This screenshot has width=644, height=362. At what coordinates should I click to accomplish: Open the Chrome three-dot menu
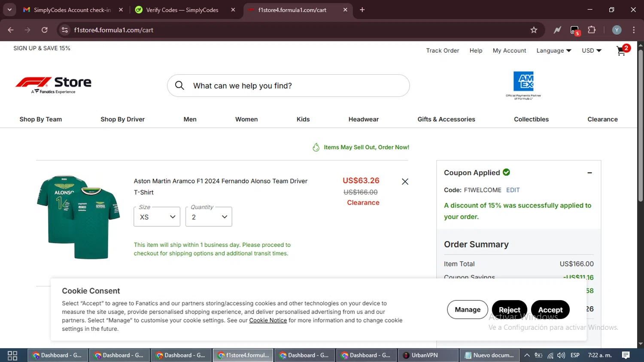634,30
